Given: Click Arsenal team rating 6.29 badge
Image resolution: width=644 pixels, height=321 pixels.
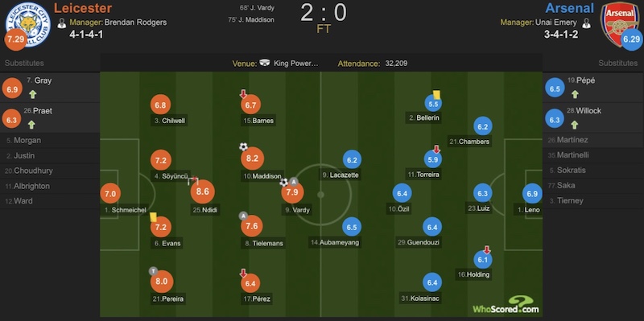Looking at the screenshot, I should pyautogui.click(x=632, y=39).
